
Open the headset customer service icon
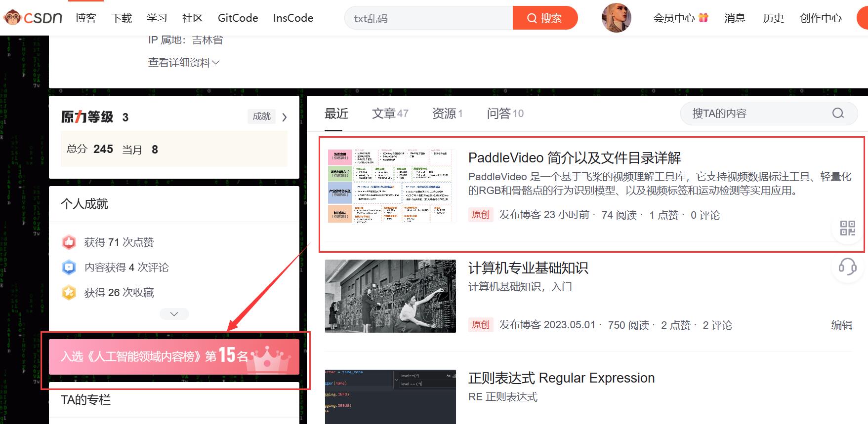(x=848, y=267)
